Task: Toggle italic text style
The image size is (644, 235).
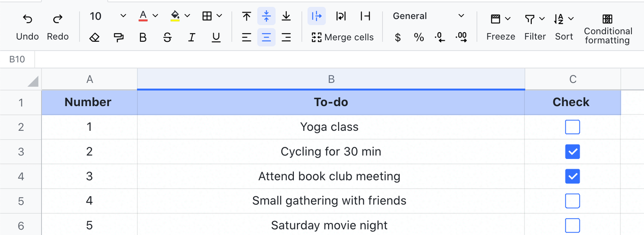Action: click(x=191, y=37)
